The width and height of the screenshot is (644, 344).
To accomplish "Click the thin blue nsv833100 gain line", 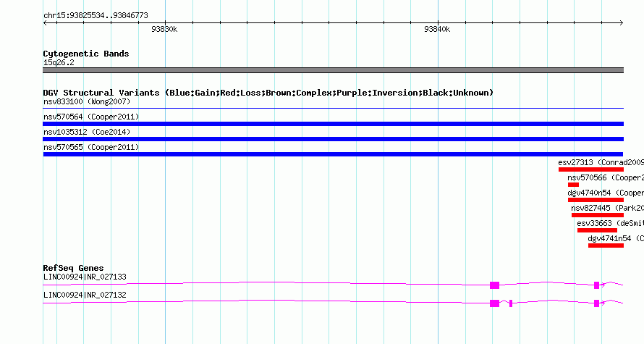I will 333,109.
